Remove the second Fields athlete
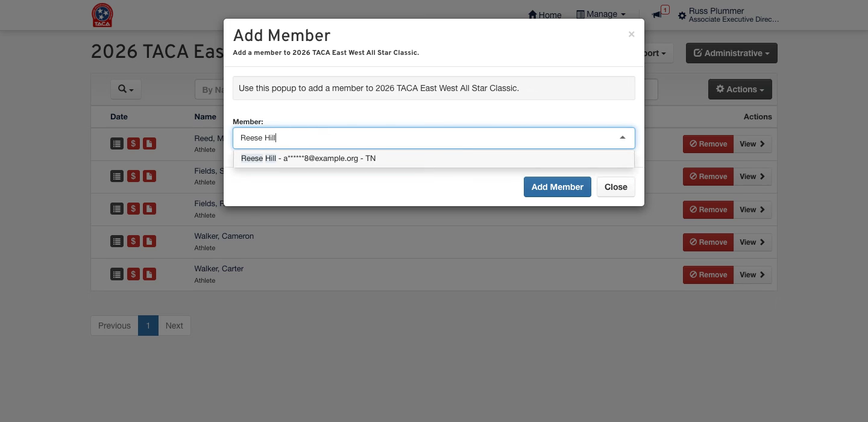This screenshot has height=422, width=868. [x=708, y=210]
